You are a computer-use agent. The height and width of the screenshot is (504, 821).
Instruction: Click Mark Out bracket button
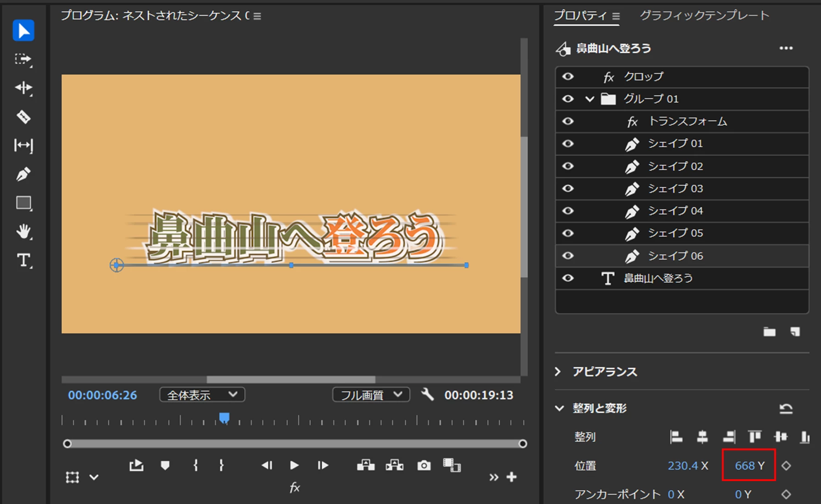coord(222,465)
